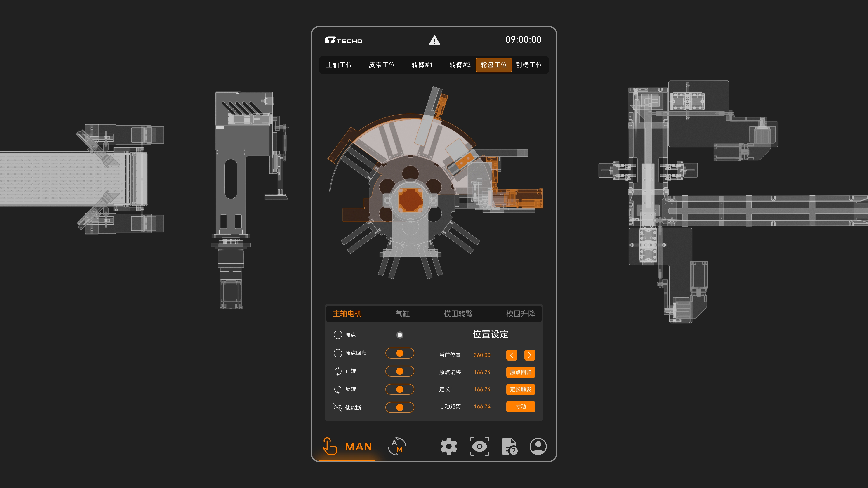Switch to the 皮带工位 tab
The width and height of the screenshot is (868, 488).
click(381, 65)
